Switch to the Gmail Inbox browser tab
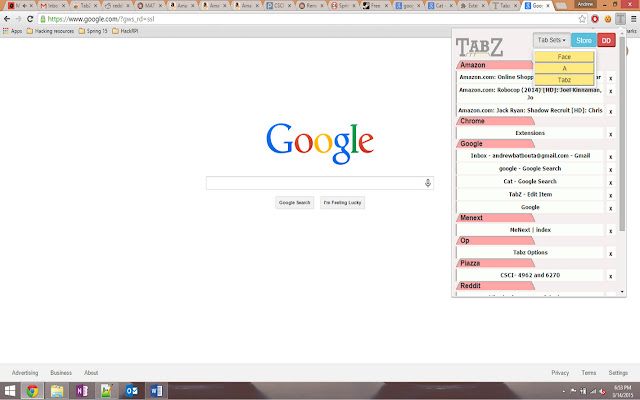This screenshot has width=640, height=400. pyautogui.click(x=53, y=6)
